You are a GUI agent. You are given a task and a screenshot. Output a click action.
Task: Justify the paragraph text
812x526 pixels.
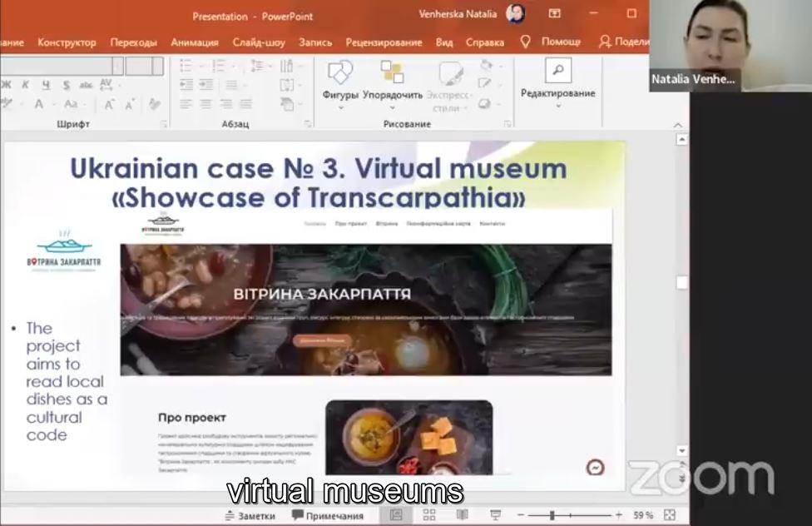(x=245, y=104)
